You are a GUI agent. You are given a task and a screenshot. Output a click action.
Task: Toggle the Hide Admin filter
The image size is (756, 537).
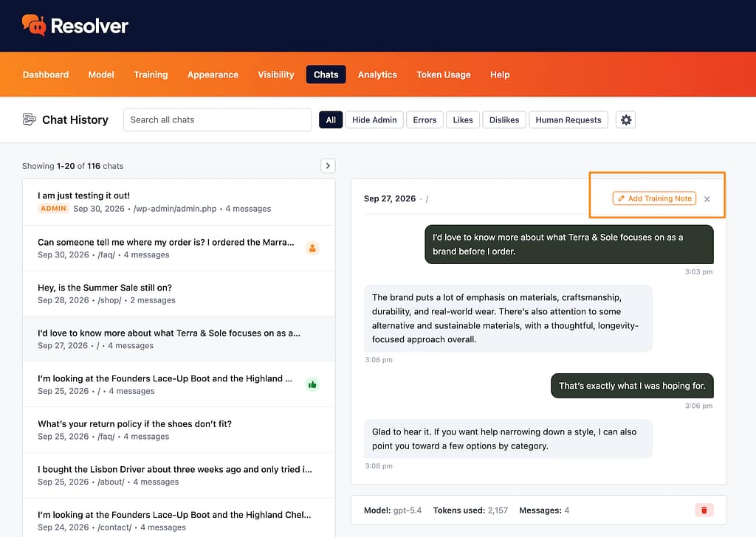pos(374,120)
